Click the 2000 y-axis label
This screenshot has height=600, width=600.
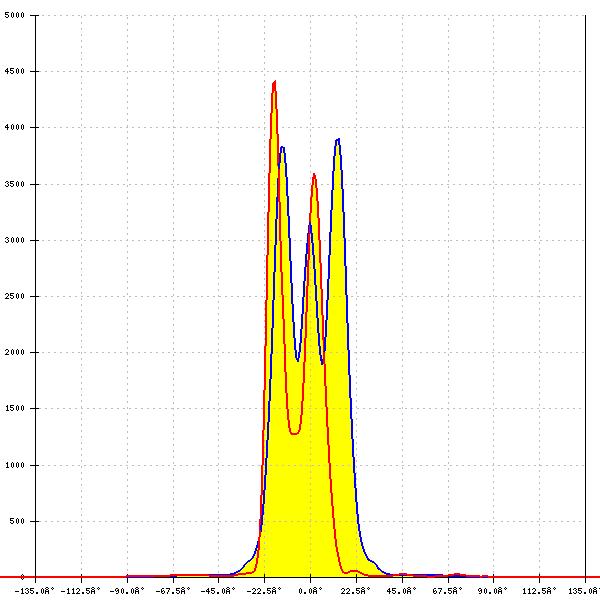(15, 352)
